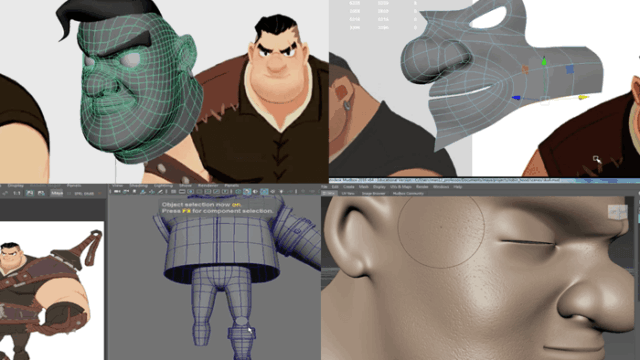Click the Mudbox ViewCube navigation widget
This screenshot has width=640, height=360.
(617, 212)
